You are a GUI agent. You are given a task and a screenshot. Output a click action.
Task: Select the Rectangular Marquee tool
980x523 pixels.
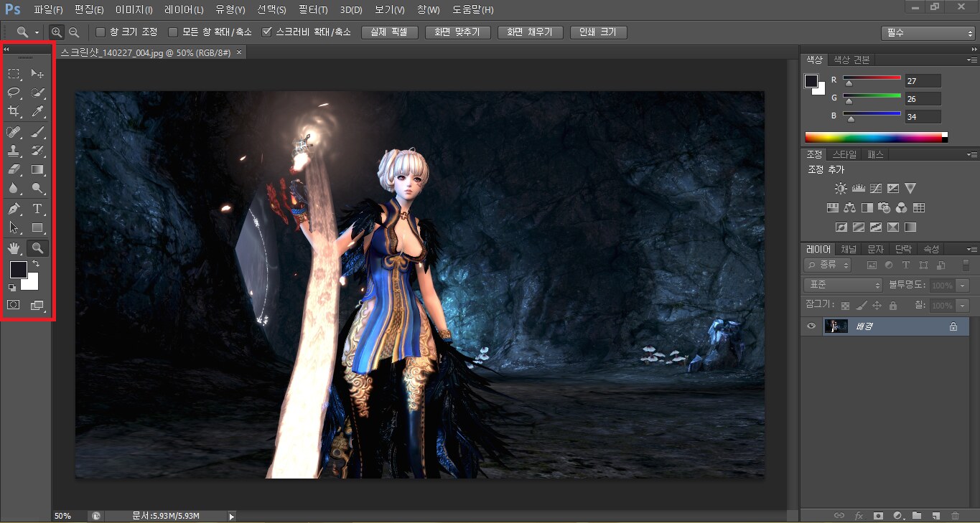pos(14,74)
